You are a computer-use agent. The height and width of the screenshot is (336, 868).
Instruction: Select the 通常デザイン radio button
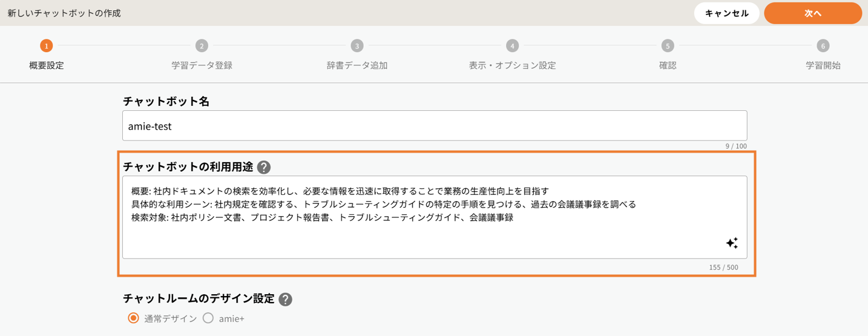(133, 318)
